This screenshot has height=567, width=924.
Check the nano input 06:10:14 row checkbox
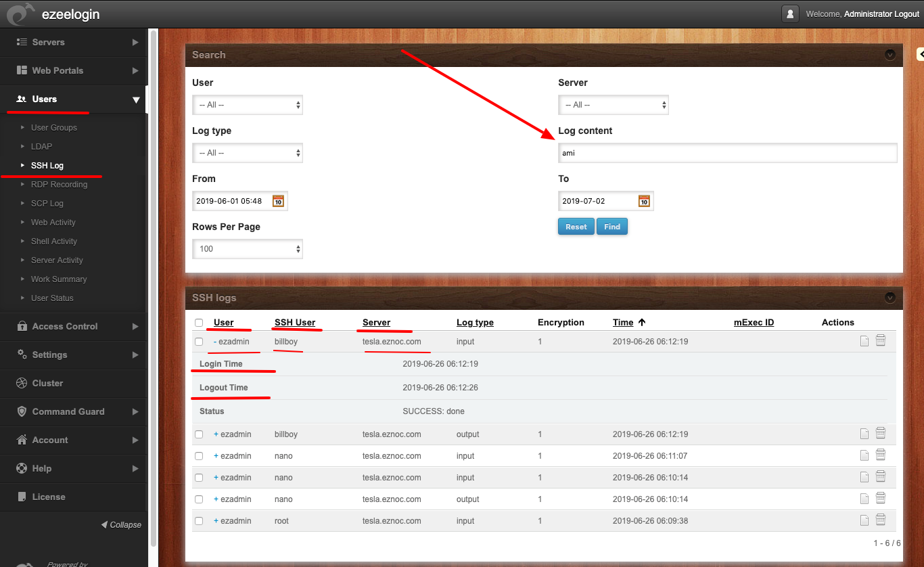click(199, 478)
